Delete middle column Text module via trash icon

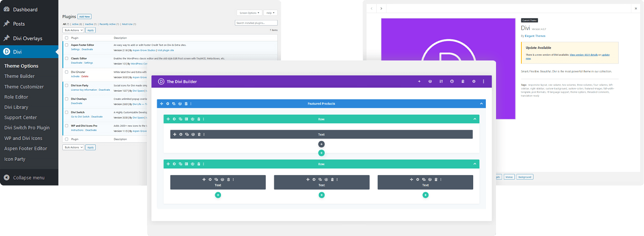pyautogui.click(x=332, y=179)
